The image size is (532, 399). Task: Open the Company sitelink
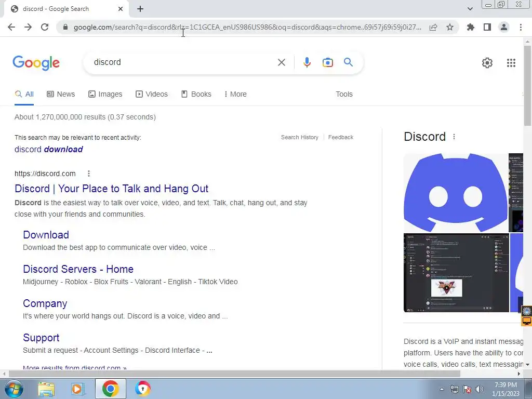point(45,303)
